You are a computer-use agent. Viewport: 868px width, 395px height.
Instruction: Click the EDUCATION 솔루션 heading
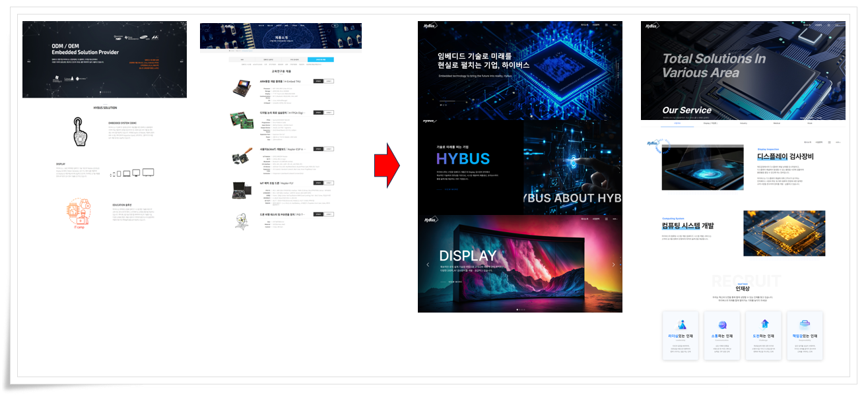click(x=122, y=205)
